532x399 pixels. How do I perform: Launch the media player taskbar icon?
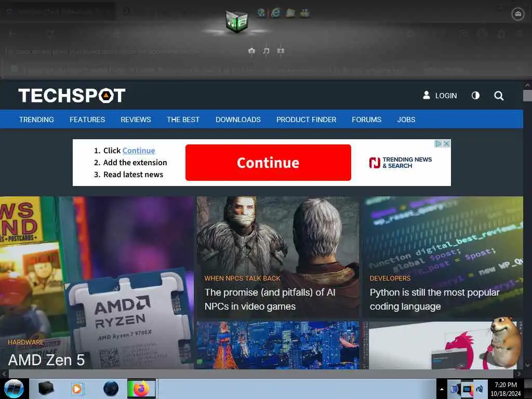pos(77,389)
